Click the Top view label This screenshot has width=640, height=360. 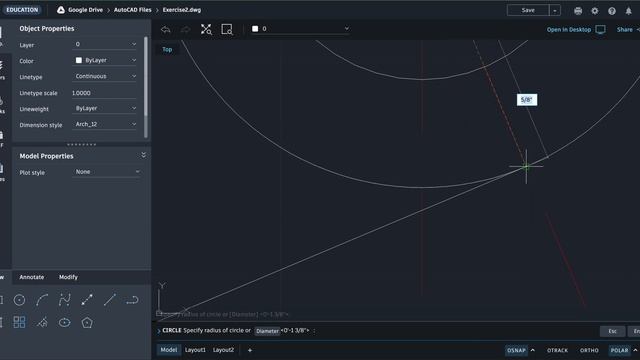(x=167, y=49)
